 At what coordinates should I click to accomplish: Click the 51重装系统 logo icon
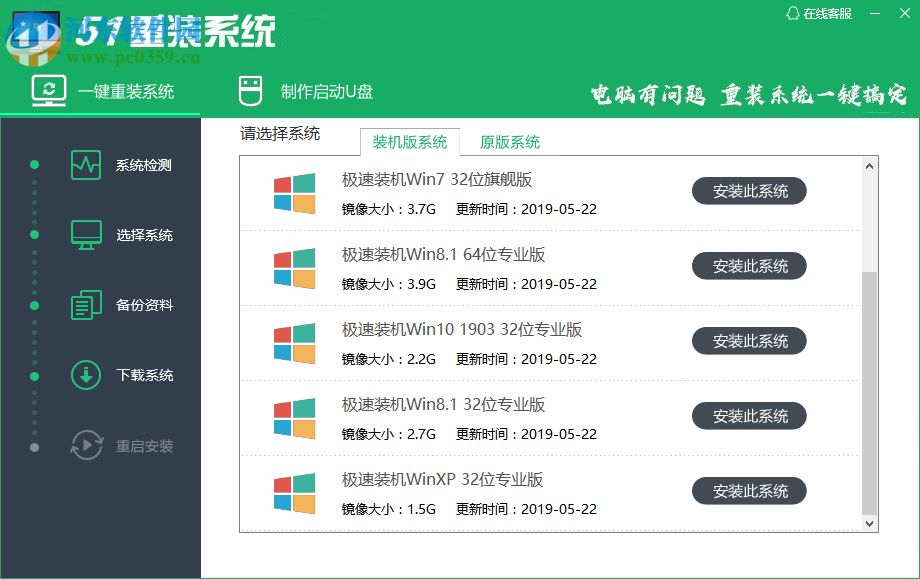(x=35, y=33)
